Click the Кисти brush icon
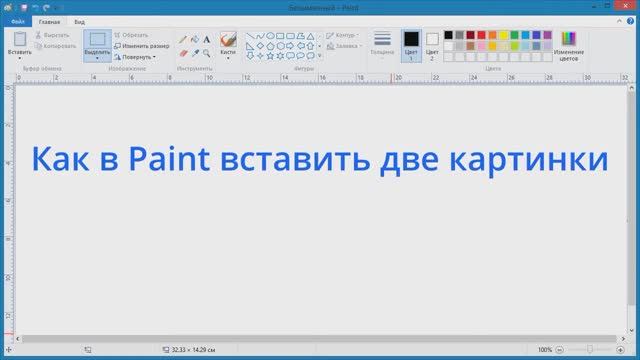 click(228, 40)
